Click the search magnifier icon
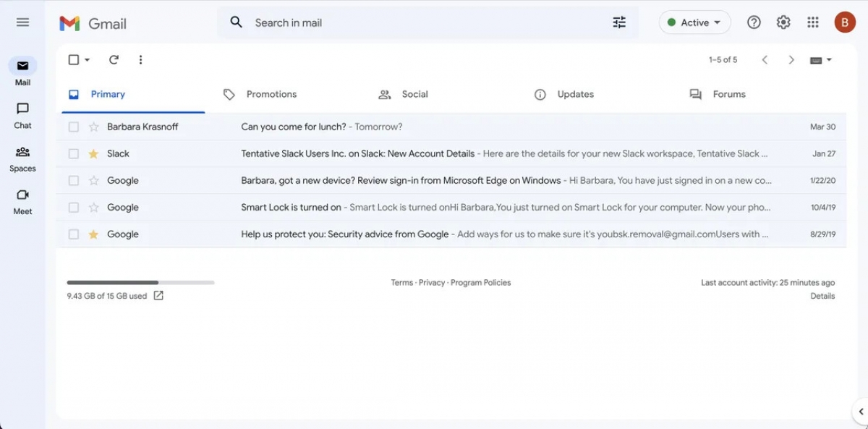The height and width of the screenshot is (429, 868). coord(236,22)
